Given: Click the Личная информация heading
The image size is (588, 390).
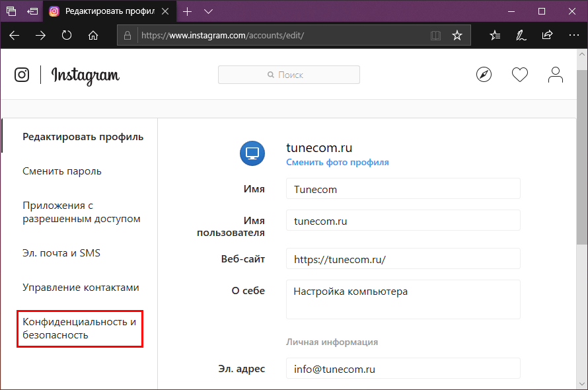Looking at the screenshot, I should pyautogui.click(x=332, y=342).
